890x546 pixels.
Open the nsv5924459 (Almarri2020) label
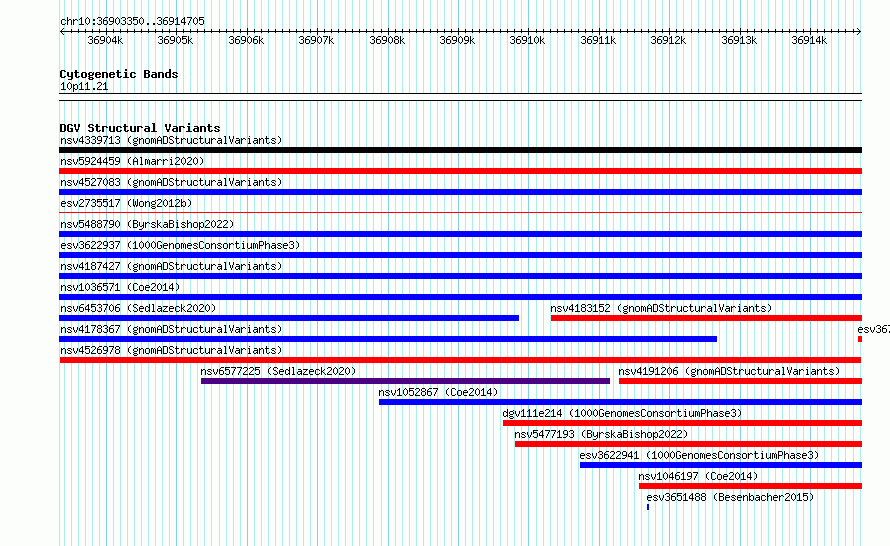click(x=132, y=161)
